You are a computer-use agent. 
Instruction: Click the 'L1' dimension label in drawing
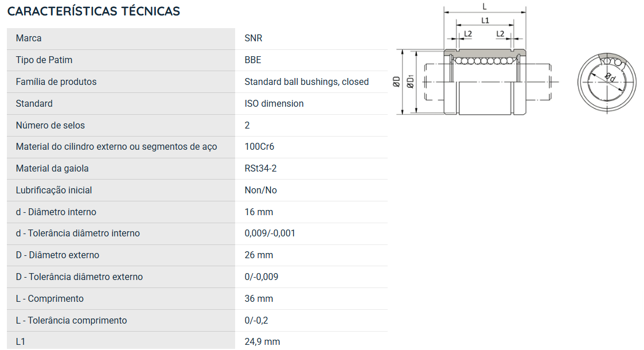coord(485,20)
